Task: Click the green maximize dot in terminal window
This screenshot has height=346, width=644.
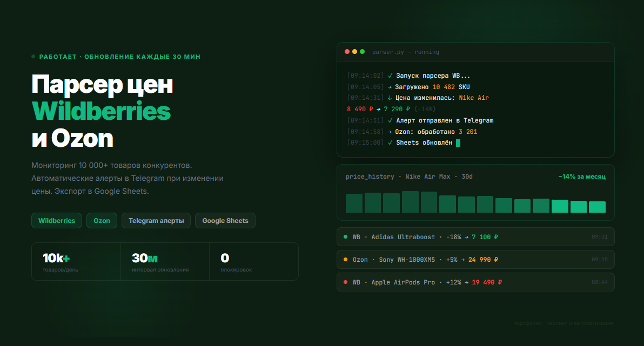Action: (362, 52)
